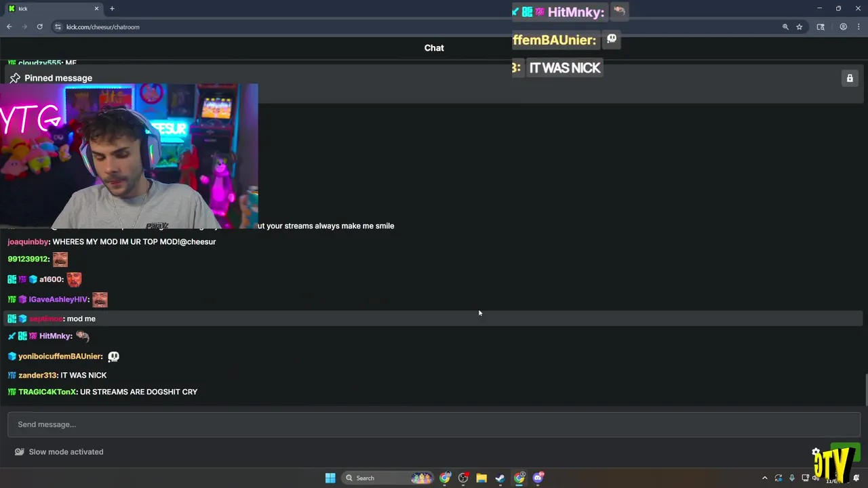Open the browser side panel icon
This screenshot has height=488, width=868.
coord(821,26)
